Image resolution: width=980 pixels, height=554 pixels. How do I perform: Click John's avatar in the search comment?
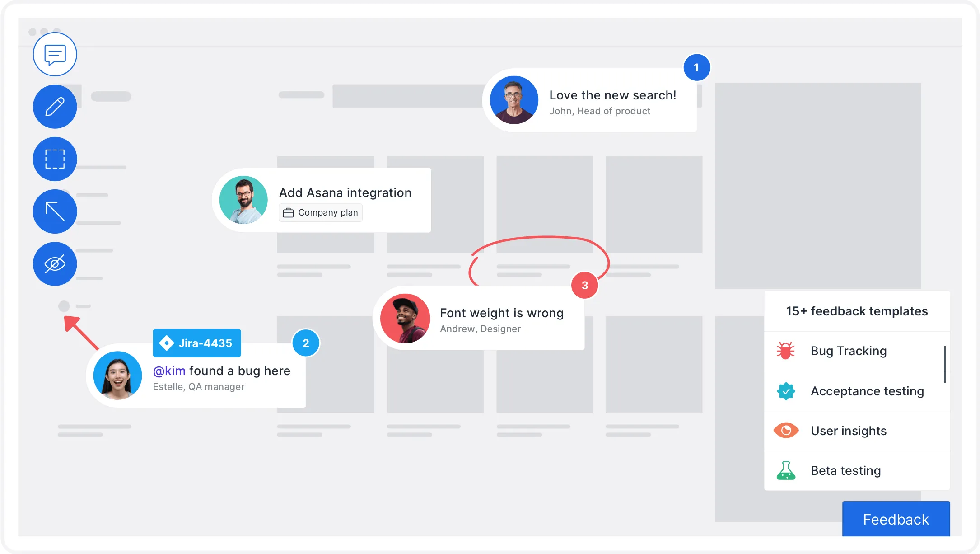[x=513, y=99]
